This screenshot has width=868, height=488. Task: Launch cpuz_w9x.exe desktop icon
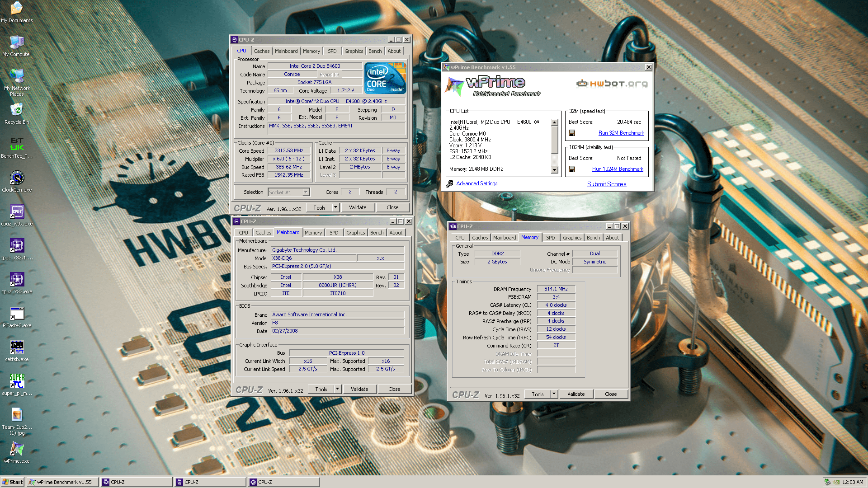pyautogui.click(x=17, y=216)
